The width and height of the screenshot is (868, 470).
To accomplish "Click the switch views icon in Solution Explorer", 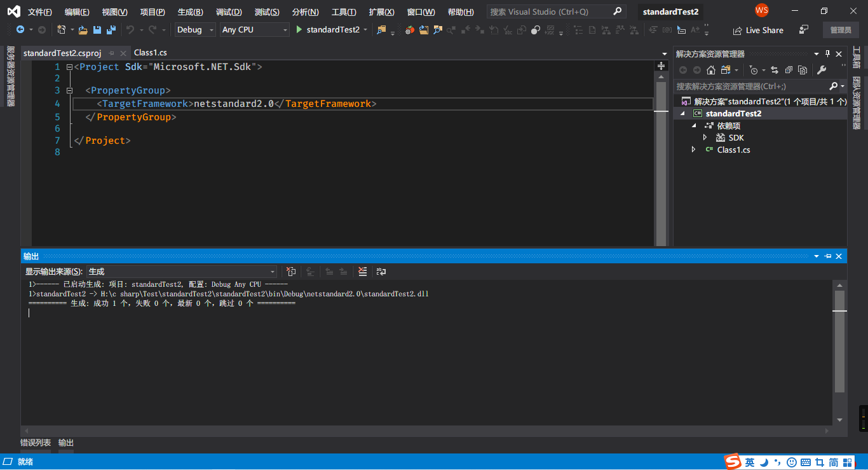I will pos(726,70).
